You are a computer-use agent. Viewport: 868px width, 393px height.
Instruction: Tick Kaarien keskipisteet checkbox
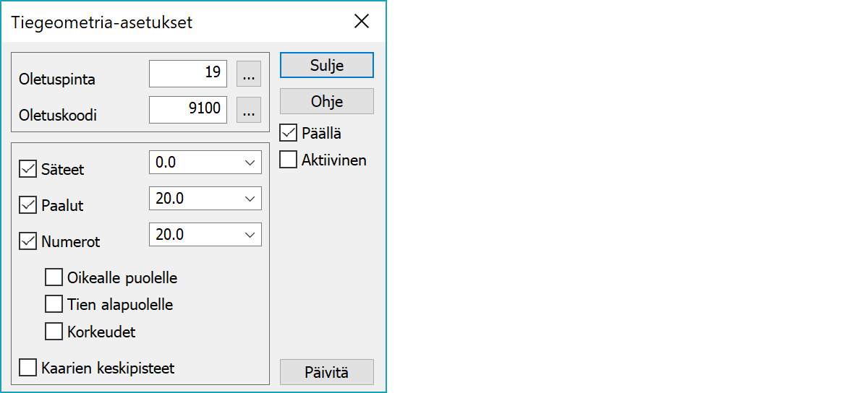pos(28,368)
